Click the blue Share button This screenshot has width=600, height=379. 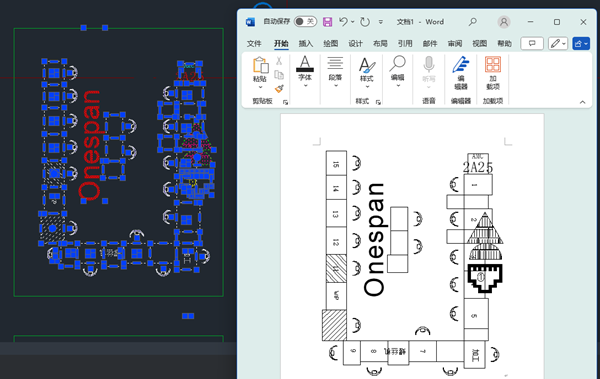(x=581, y=44)
